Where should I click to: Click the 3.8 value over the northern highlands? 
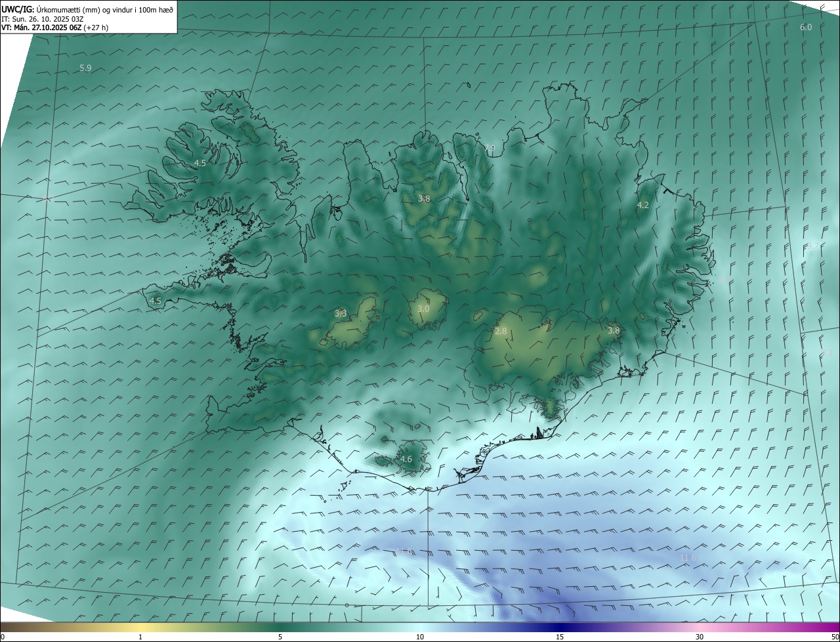424,198
